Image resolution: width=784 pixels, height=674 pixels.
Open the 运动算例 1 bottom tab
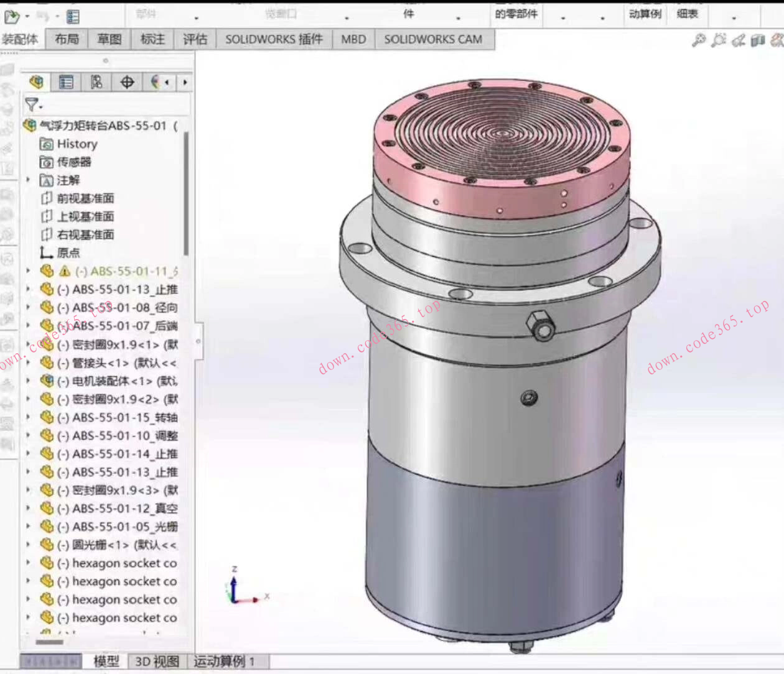point(224,661)
